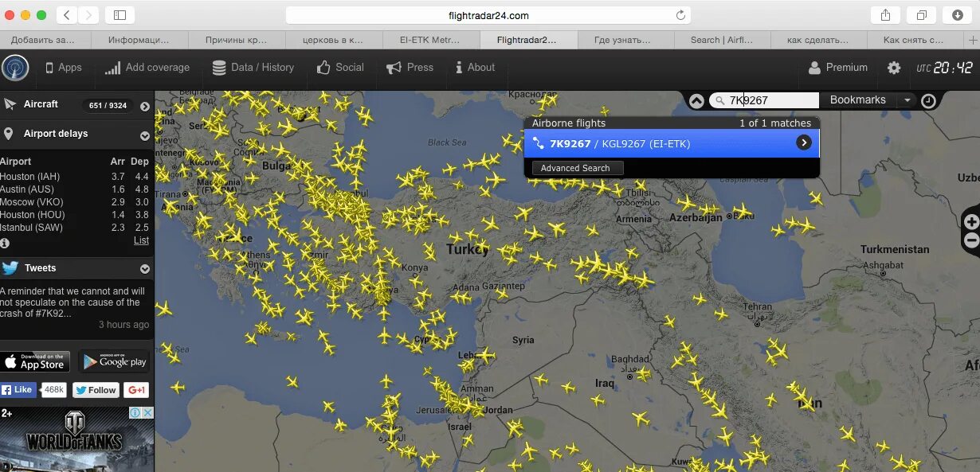This screenshot has height=472, width=980.
Task: Select Houston (HOU) airport row
Action: 75,215
